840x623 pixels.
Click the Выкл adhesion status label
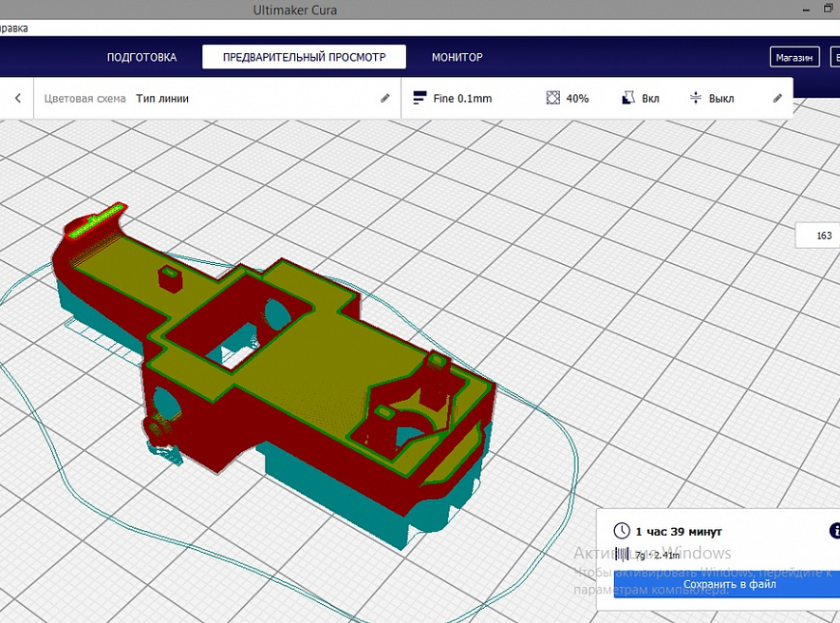point(721,98)
